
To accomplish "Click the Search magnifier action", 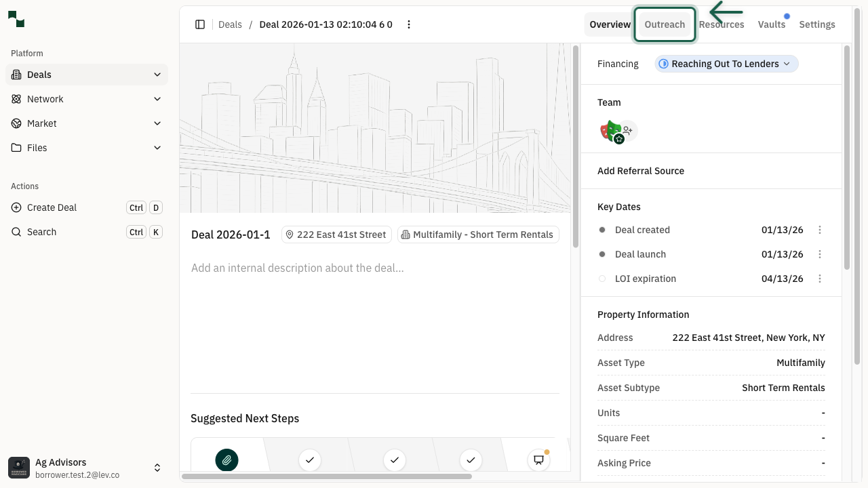I will (42, 232).
